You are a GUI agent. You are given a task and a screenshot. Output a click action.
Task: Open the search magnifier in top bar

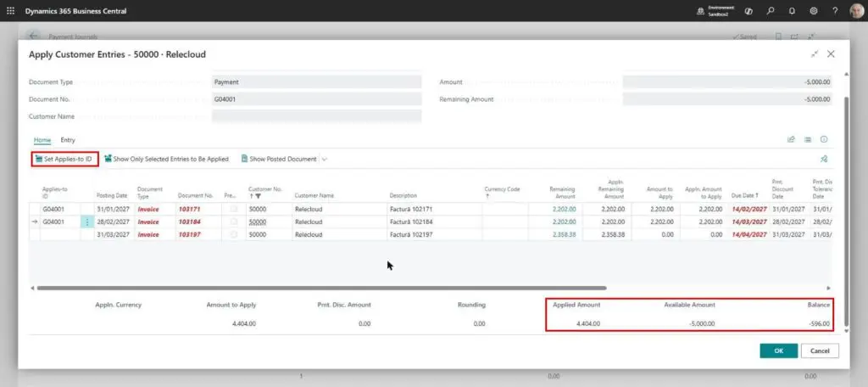(x=770, y=10)
